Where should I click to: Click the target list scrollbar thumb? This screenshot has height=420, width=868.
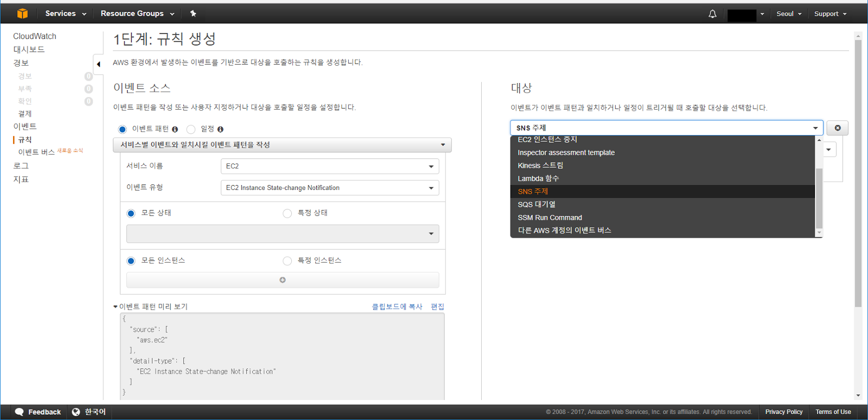(819, 198)
